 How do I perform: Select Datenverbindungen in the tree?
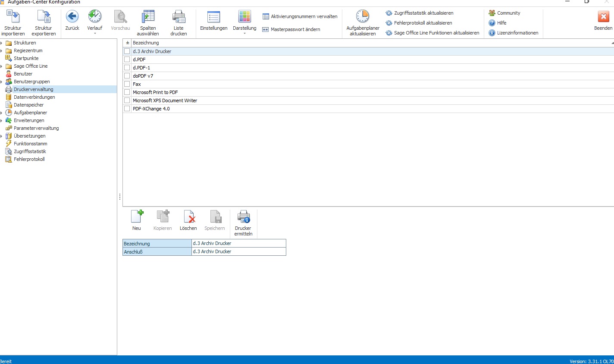point(34,97)
